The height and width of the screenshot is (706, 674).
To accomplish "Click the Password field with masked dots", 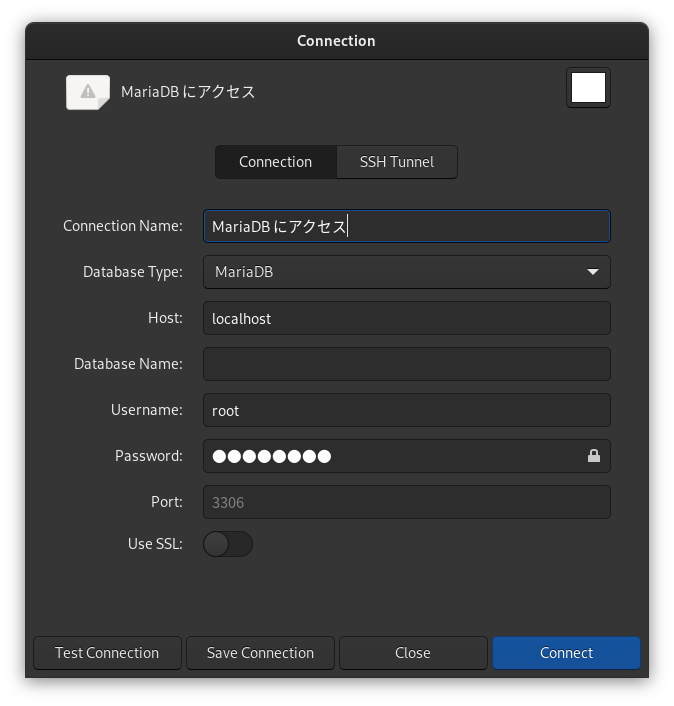I will (x=407, y=456).
